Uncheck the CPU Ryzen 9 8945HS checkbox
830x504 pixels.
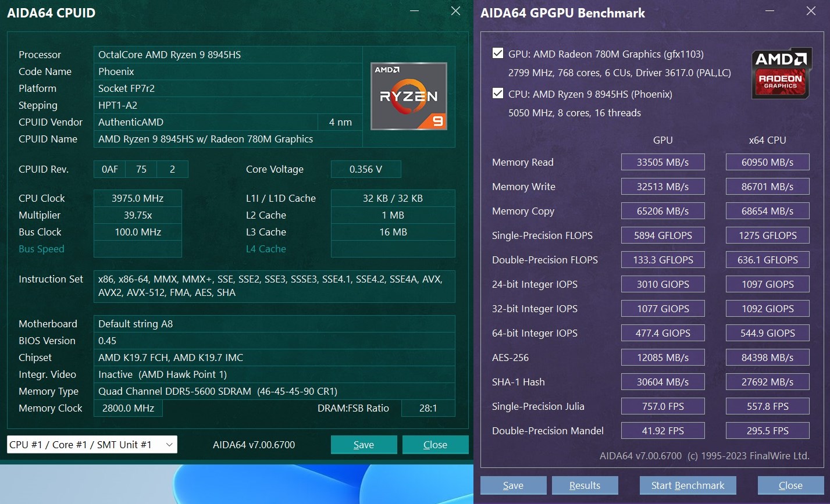click(x=498, y=94)
